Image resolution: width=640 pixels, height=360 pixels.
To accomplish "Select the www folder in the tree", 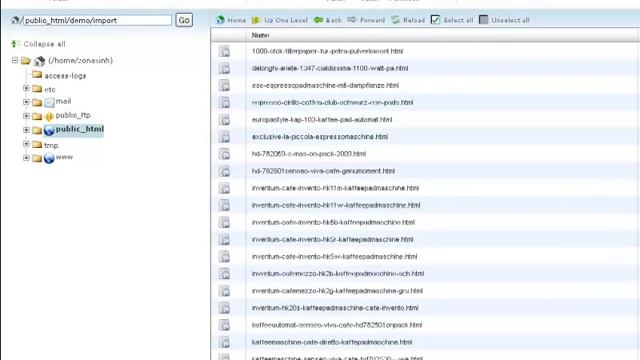I will tap(64, 157).
